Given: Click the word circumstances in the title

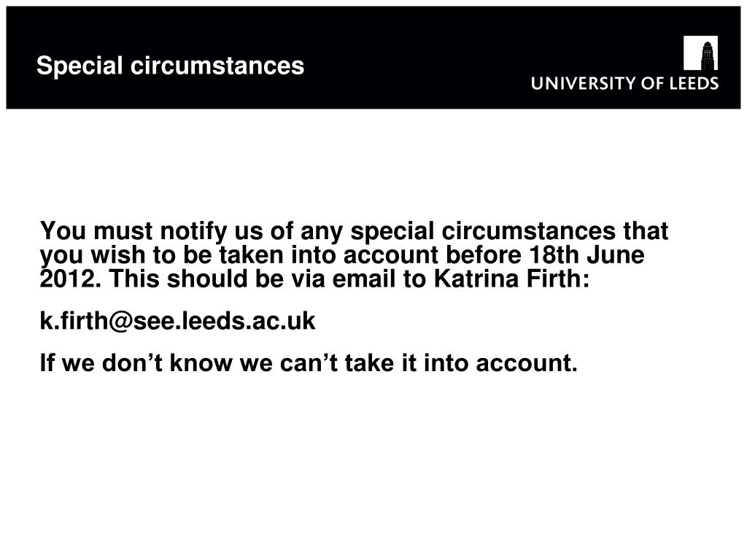Looking at the screenshot, I should click(217, 65).
